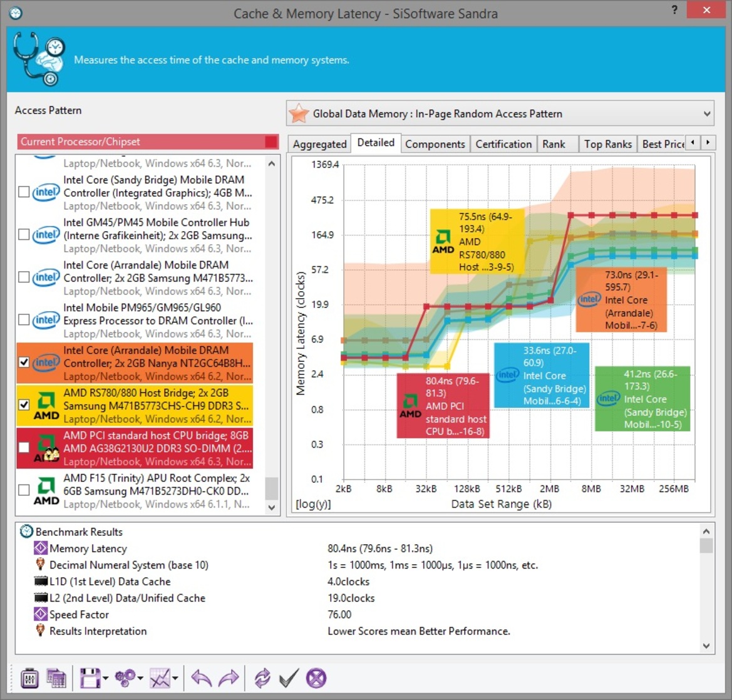Switch to the Certification tab
The image size is (732, 700).
(x=503, y=144)
